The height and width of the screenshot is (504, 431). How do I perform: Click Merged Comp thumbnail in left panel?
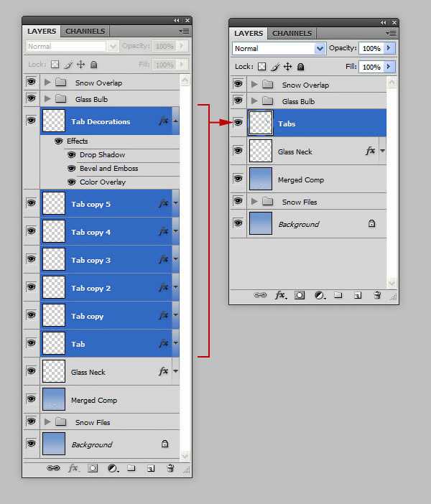[54, 399]
